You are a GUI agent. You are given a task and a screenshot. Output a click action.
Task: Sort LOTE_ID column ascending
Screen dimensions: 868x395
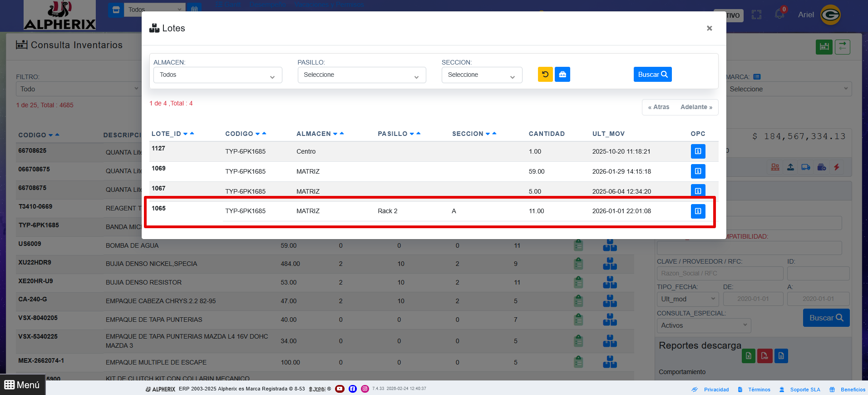(192, 133)
